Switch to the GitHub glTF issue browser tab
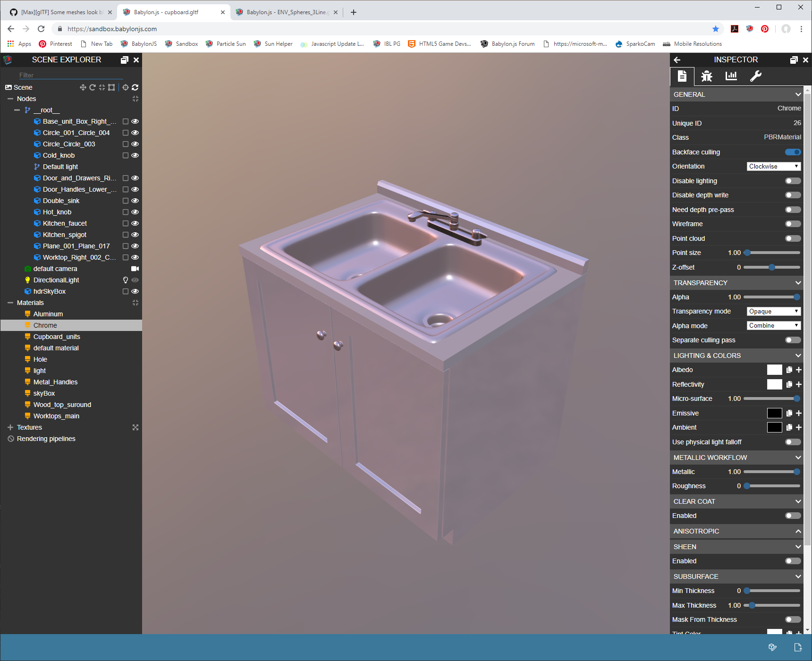 point(60,12)
